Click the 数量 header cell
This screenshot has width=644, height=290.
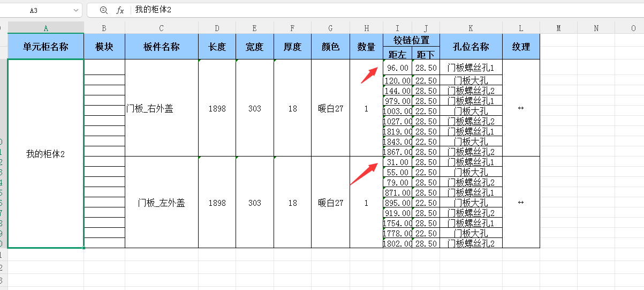click(x=366, y=47)
